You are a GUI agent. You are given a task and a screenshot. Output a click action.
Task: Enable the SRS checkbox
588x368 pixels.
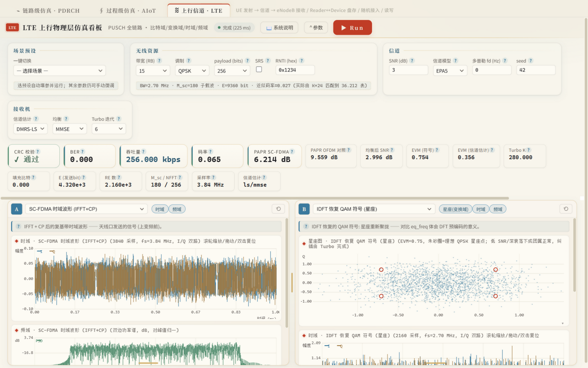point(259,70)
